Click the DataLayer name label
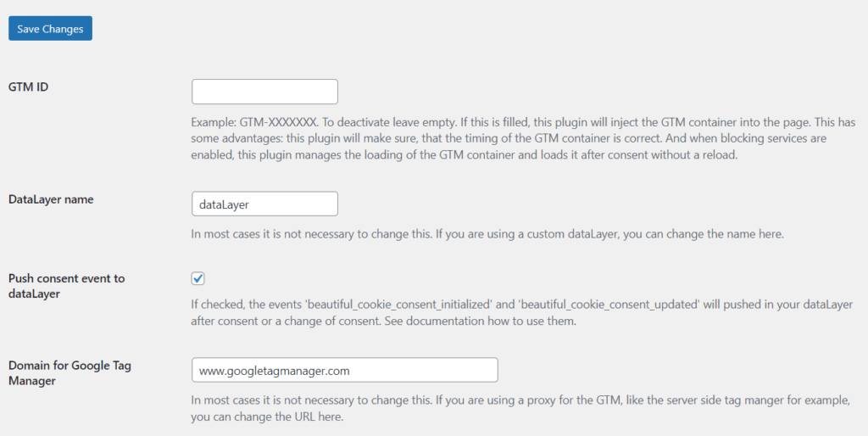The image size is (868, 436). coord(51,199)
